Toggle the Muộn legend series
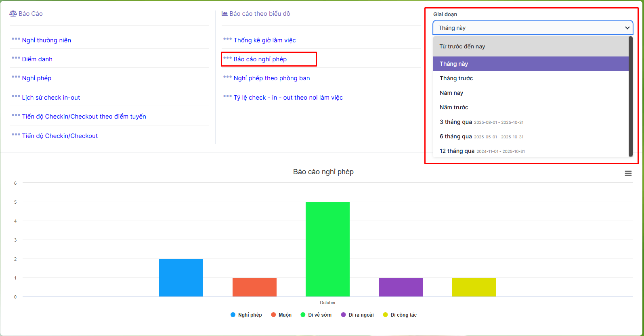Viewport: 644px width, 336px height. coord(281,315)
